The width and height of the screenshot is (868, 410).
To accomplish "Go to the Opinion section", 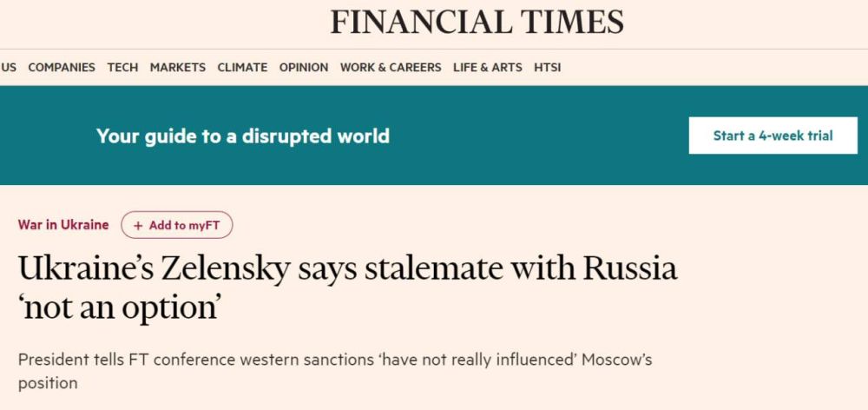I will click(304, 67).
